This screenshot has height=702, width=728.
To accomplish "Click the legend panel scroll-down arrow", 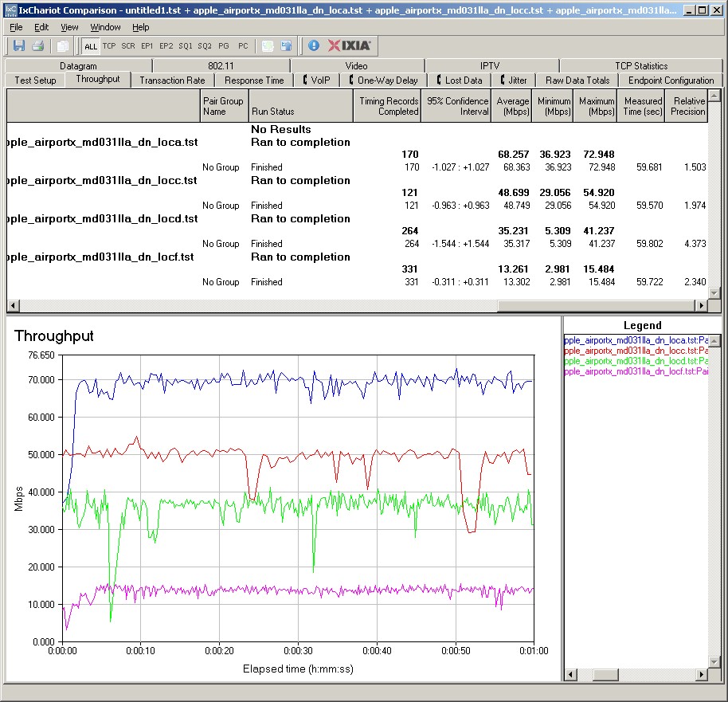I will pos(715,662).
